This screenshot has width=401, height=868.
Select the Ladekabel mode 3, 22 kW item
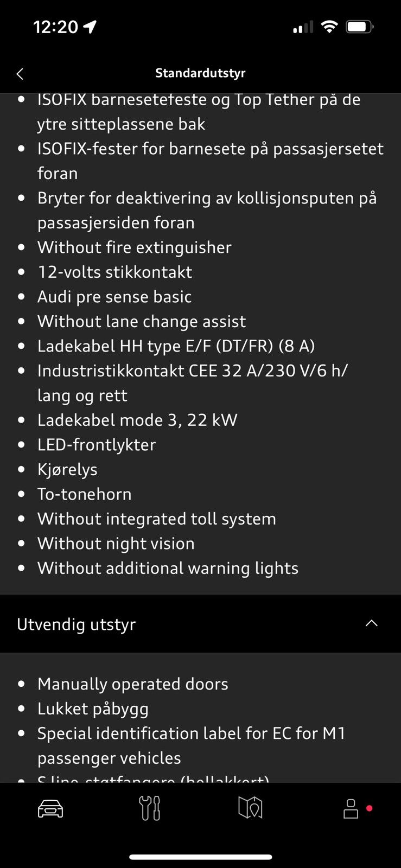click(137, 420)
